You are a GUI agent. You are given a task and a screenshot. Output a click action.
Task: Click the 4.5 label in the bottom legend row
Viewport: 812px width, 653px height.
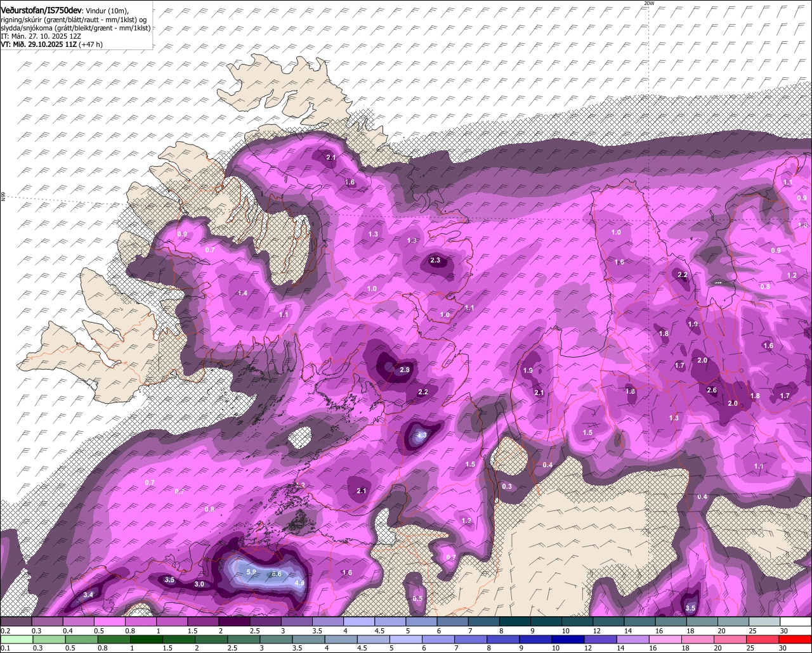point(362,648)
